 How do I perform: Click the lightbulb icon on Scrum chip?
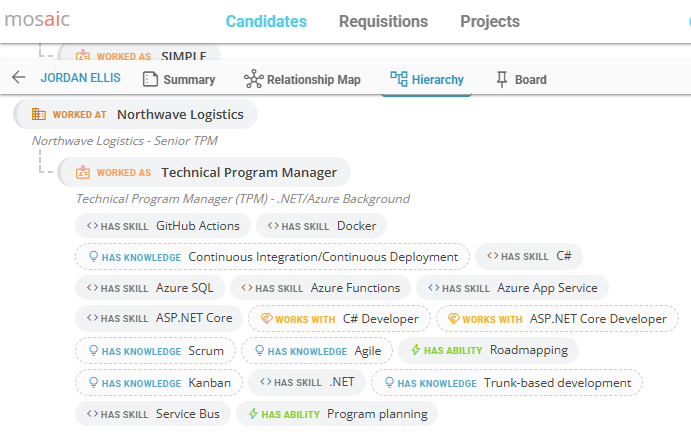coord(93,350)
